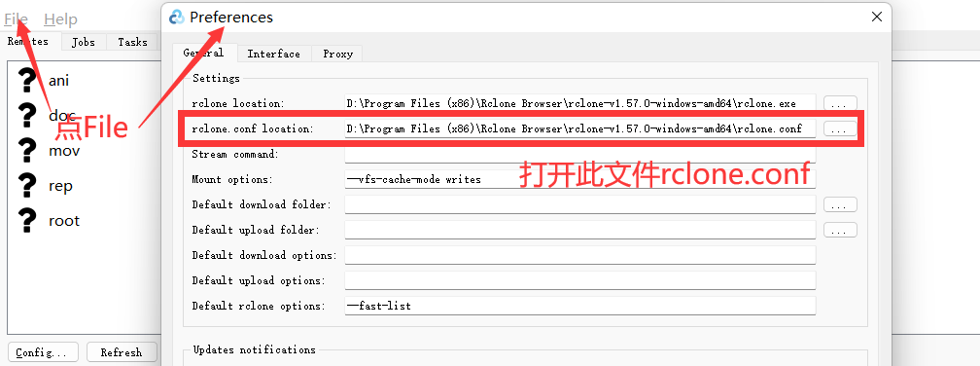Screen dimensions: 980x366
Task: Open the Help menu
Action: point(60,19)
